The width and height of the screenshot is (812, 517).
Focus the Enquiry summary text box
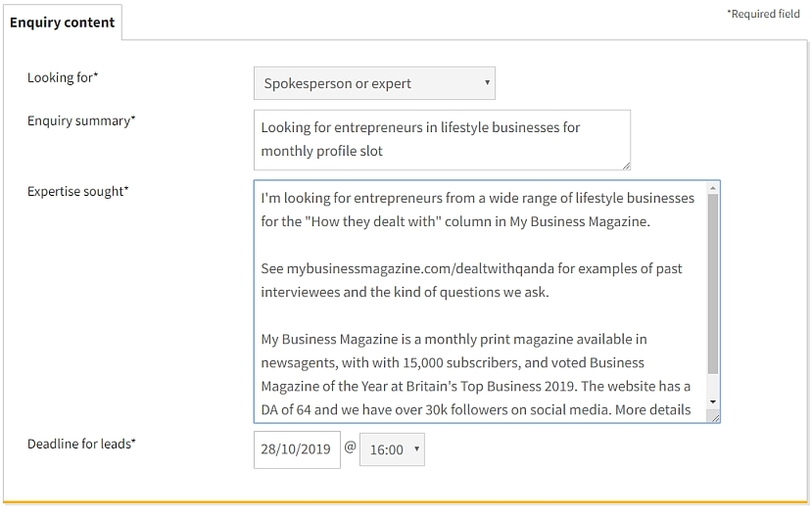click(442, 140)
